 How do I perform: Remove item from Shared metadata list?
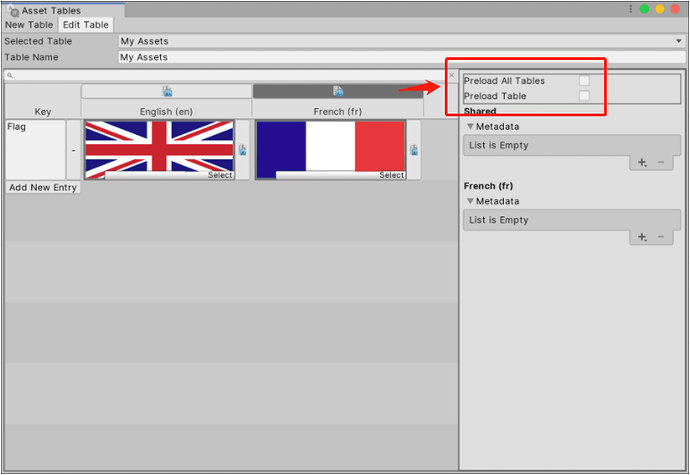coord(661,162)
